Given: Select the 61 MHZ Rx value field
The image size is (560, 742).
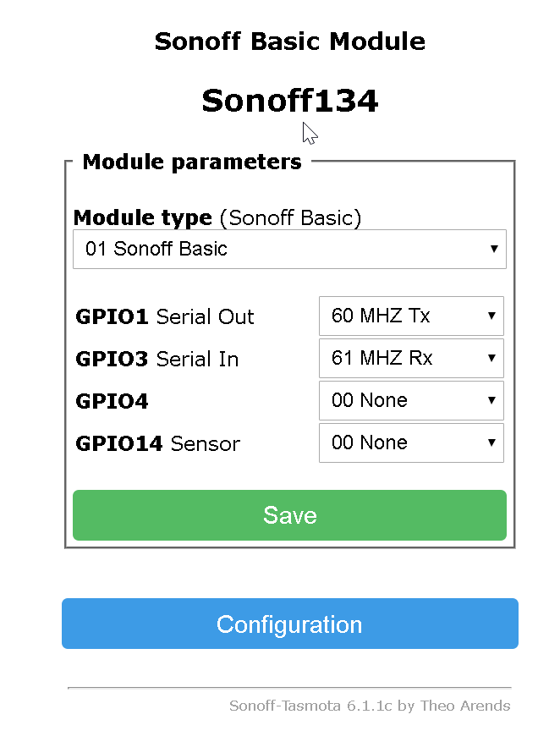Looking at the screenshot, I should click(x=389, y=358).
